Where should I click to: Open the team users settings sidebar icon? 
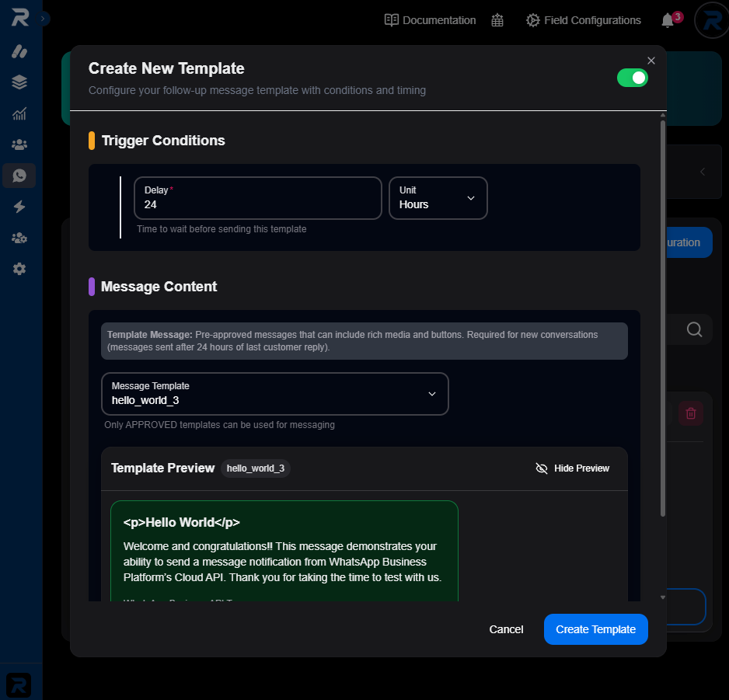tap(19, 238)
